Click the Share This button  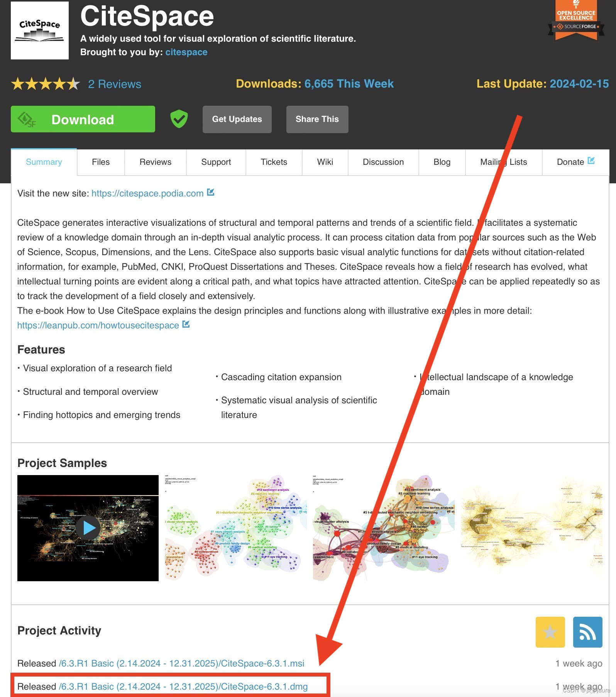[x=317, y=119]
